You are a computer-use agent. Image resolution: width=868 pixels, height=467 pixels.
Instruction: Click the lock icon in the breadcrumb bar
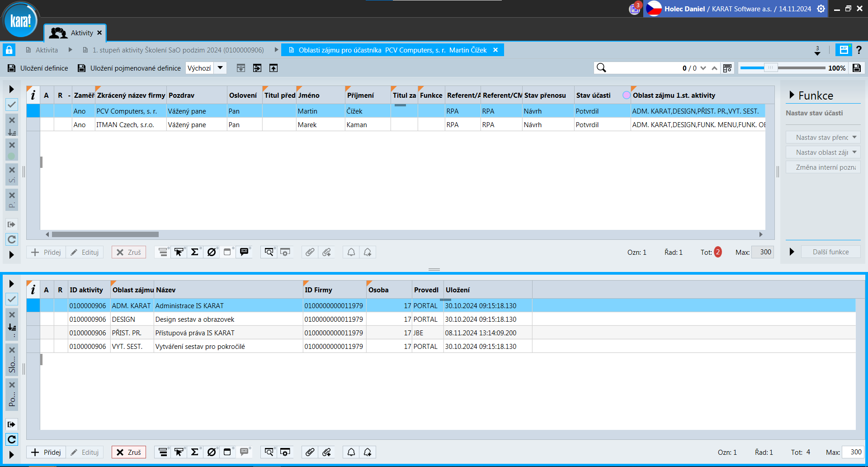[9, 50]
